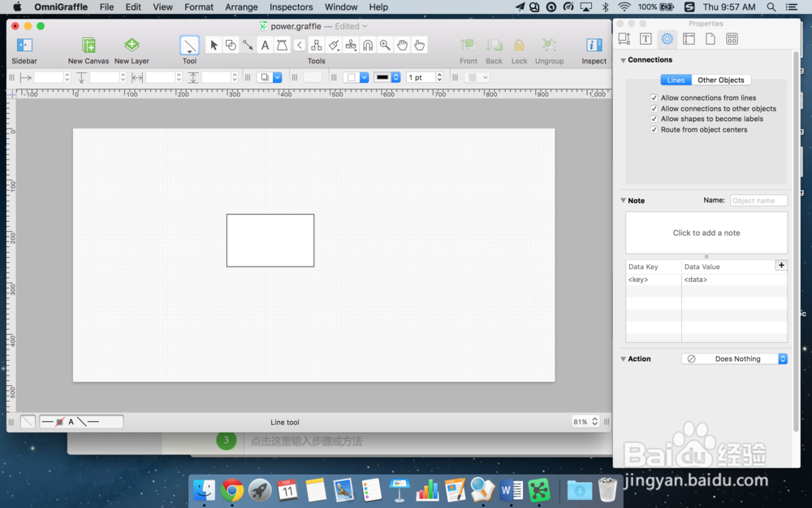This screenshot has height=508, width=812.
Task: Click the 1 pt stroke width stepper
Action: [439, 77]
